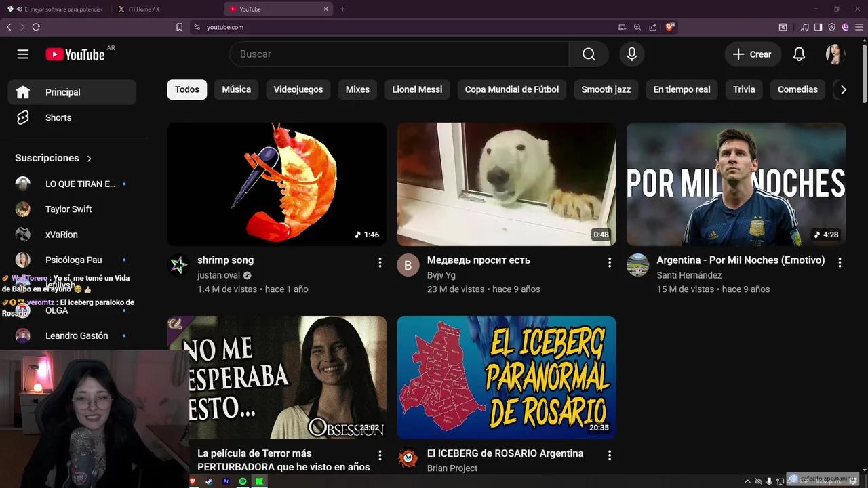The width and height of the screenshot is (868, 488).
Task: Click the Brian Project channel avatar
Action: point(408,458)
